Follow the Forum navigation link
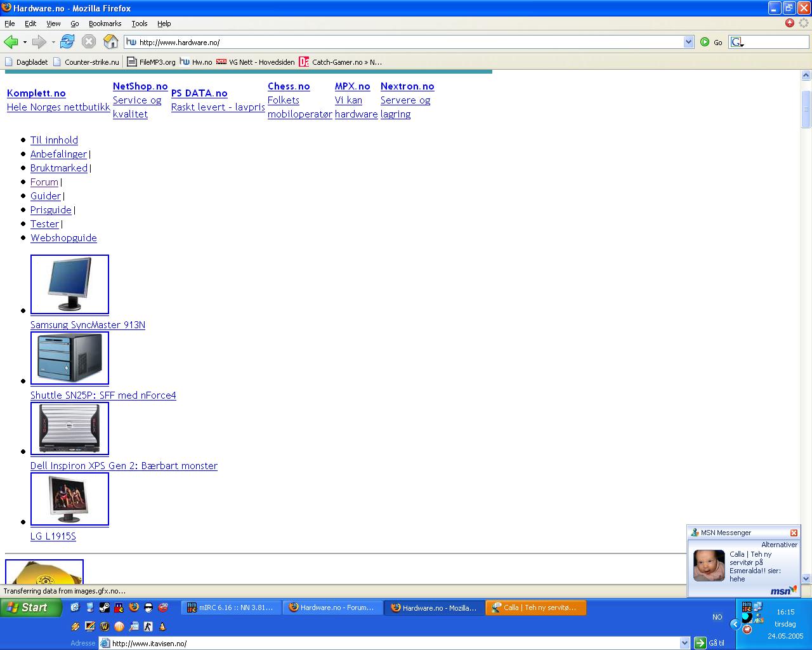 click(x=44, y=182)
